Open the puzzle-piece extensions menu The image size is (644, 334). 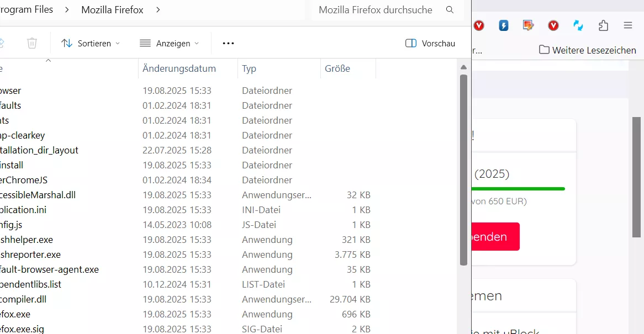[603, 26]
